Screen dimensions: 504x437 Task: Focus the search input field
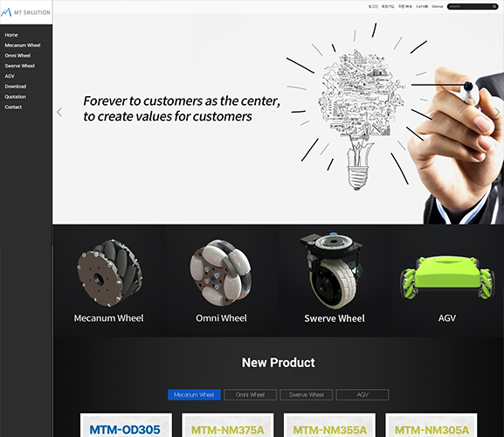470,6
